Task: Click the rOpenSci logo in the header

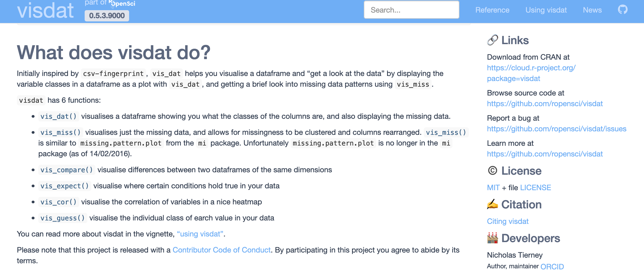Action: 122,4
